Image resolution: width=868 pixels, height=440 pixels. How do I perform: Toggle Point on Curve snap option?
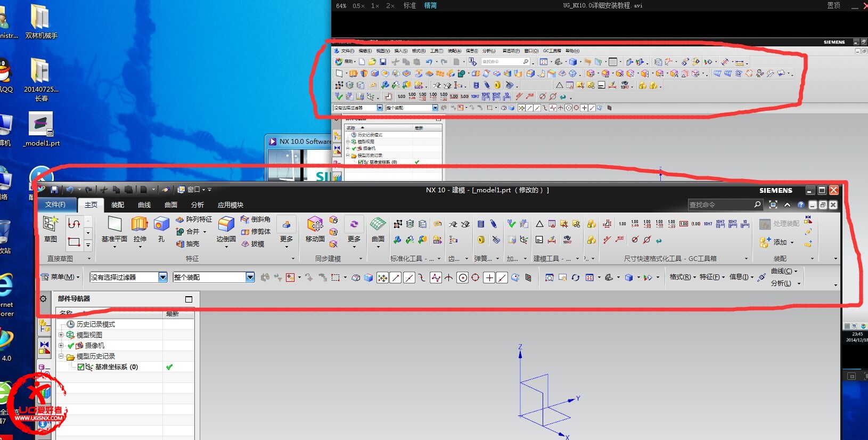point(502,278)
